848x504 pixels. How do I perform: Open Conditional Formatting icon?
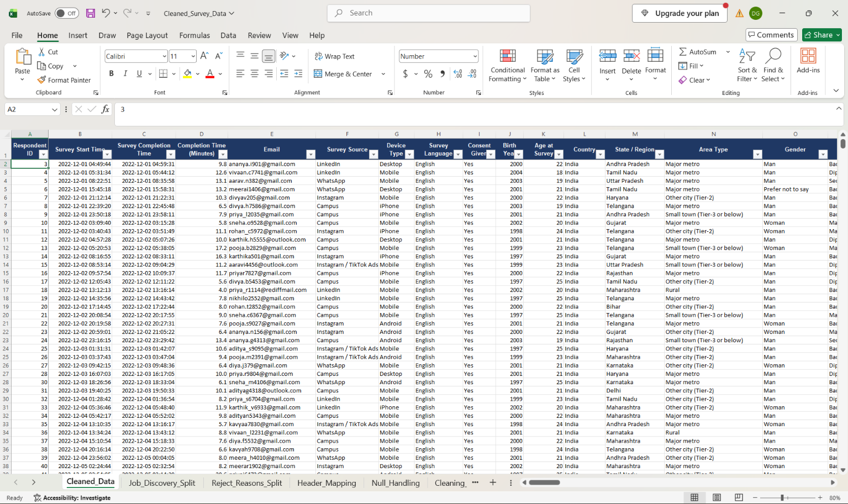coord(507,57)
